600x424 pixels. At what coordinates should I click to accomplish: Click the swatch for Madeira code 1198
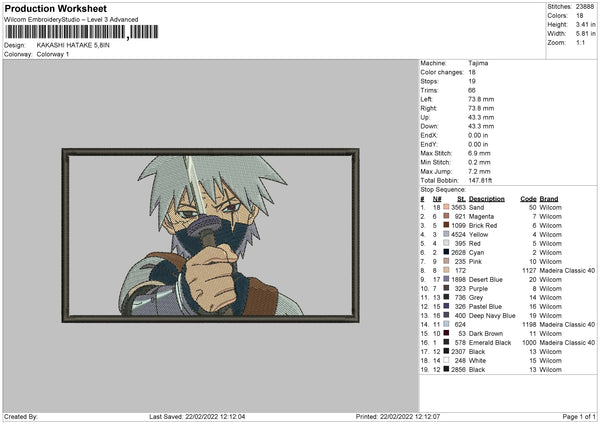tap(446, 324)
